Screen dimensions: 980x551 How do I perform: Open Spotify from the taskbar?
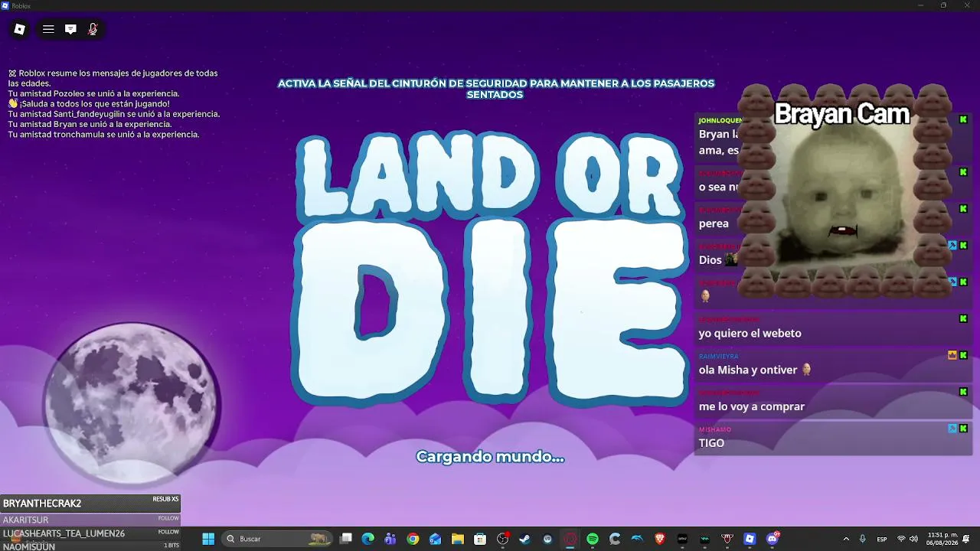click(x=592, y=539)
